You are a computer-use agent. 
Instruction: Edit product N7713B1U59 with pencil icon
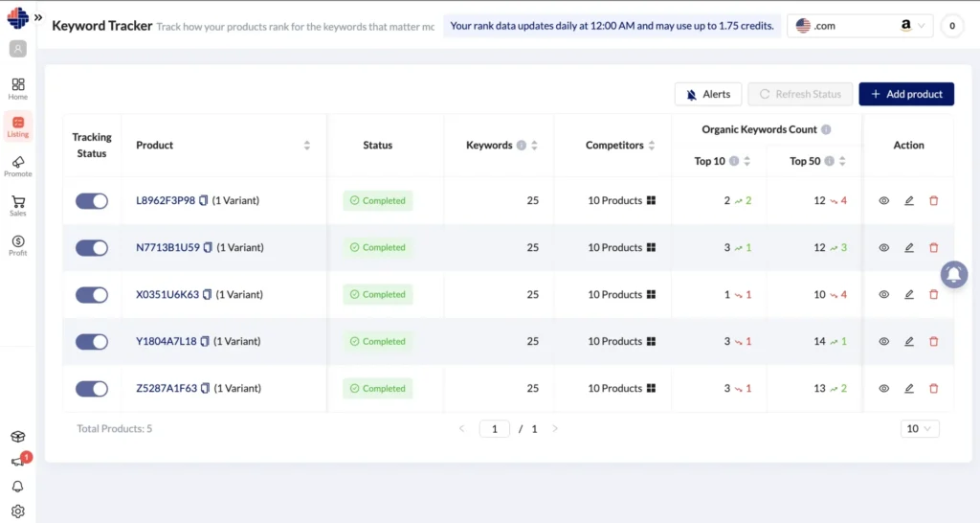pyautogui.click(x=909, y=248)
